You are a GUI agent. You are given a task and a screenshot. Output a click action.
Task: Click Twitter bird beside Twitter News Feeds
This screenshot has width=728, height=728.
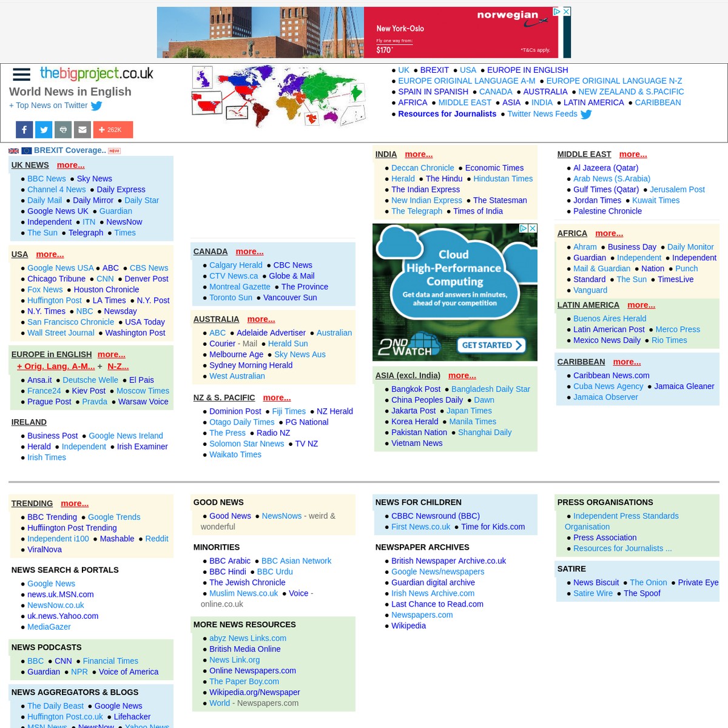coord(586,114)
